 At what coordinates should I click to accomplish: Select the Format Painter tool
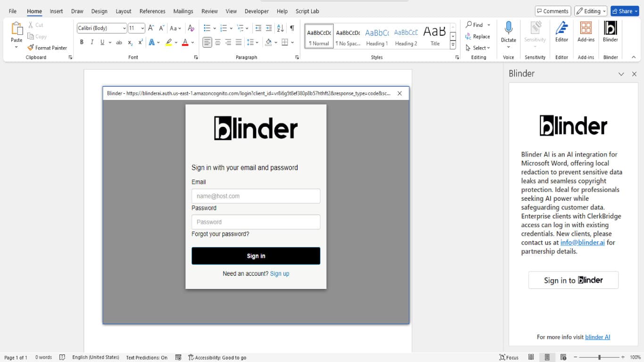(47, 48)
